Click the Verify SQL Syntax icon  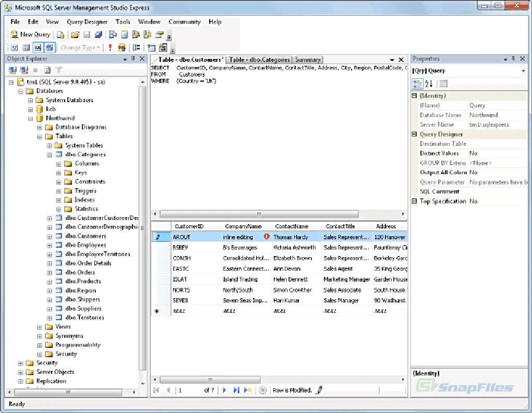(x=122, y=47)
